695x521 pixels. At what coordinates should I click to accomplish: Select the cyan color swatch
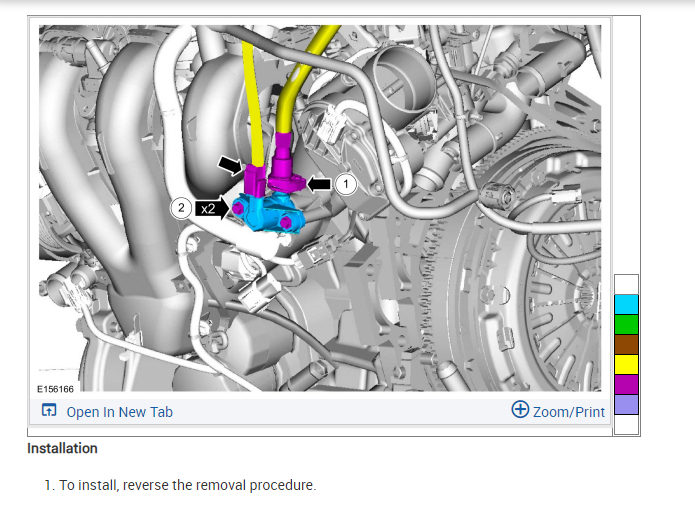coord(626,305)
